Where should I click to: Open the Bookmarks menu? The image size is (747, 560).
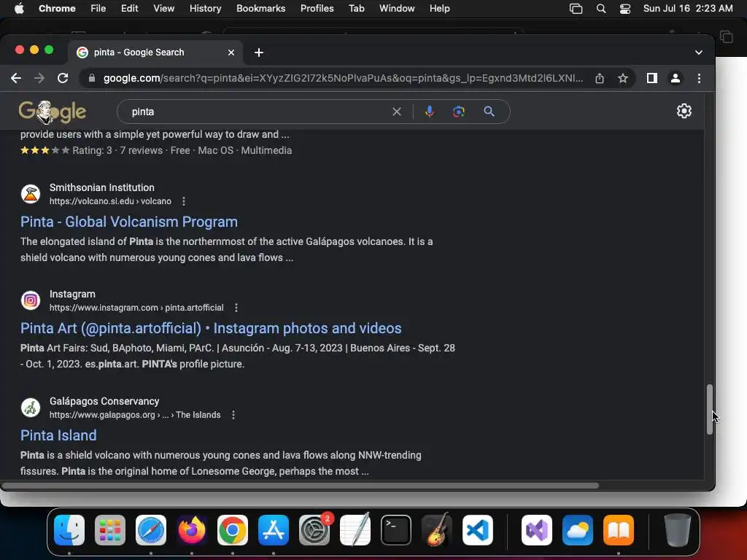click(260, 9)
